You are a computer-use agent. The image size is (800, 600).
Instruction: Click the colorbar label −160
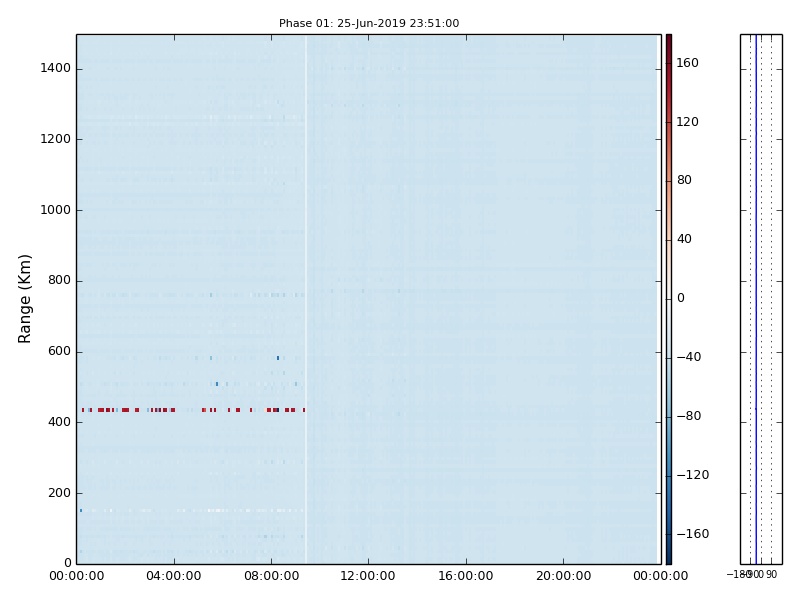(x=693, y=534)
